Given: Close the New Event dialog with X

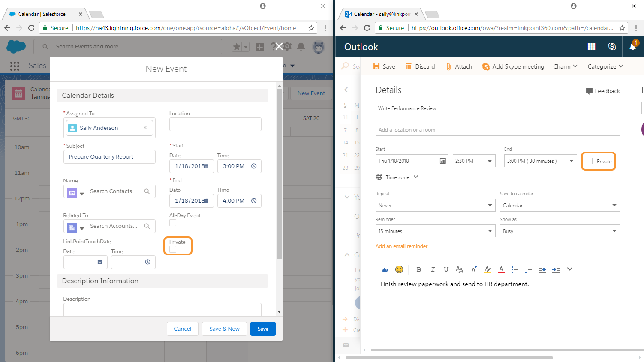Looking at the screenshot, I should pyautogui.click(x=279, y=46).
